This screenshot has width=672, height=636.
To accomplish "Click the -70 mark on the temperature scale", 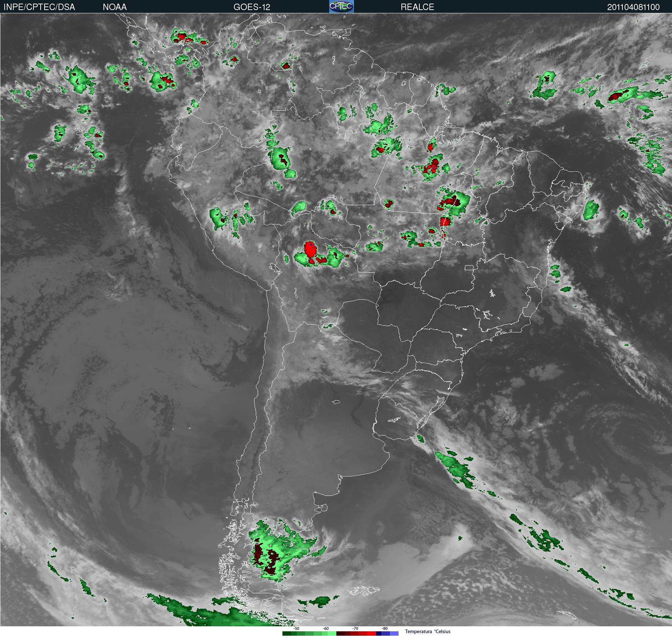I will (x=355, y=628).
